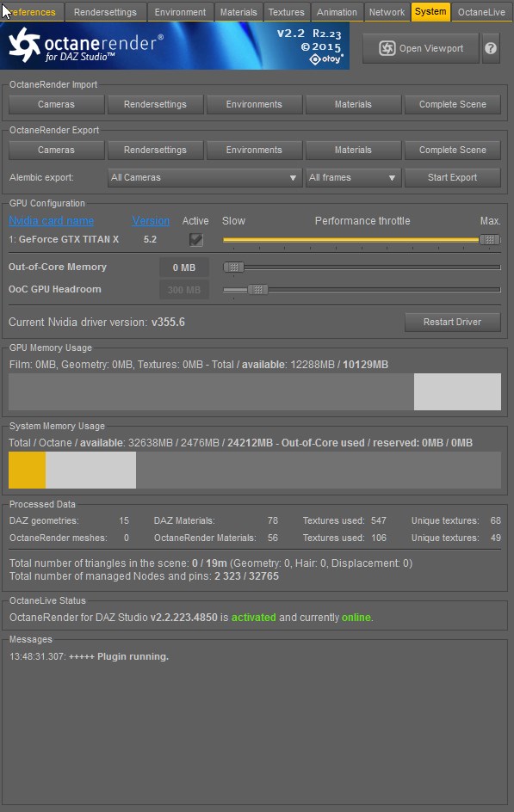Image resolution: width=514 pixels, height=812 pixels.
Task: Import Cameras in OctaneRender Import
Action: (57, 104)
